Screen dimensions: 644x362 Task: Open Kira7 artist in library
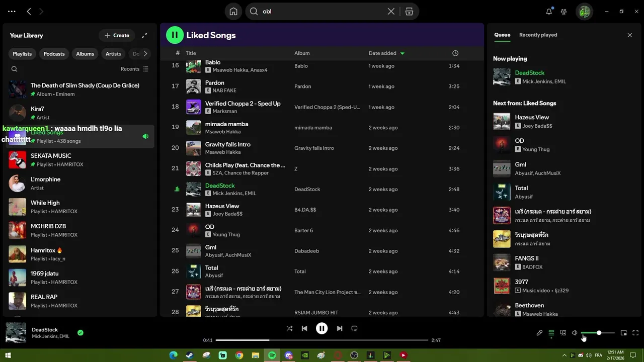point(81,113)
